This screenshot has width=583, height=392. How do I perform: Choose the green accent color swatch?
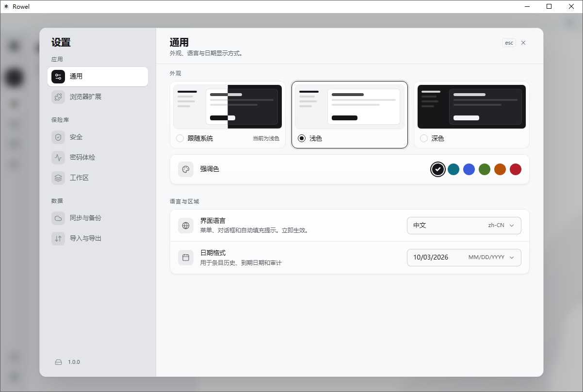click(485, 169)
